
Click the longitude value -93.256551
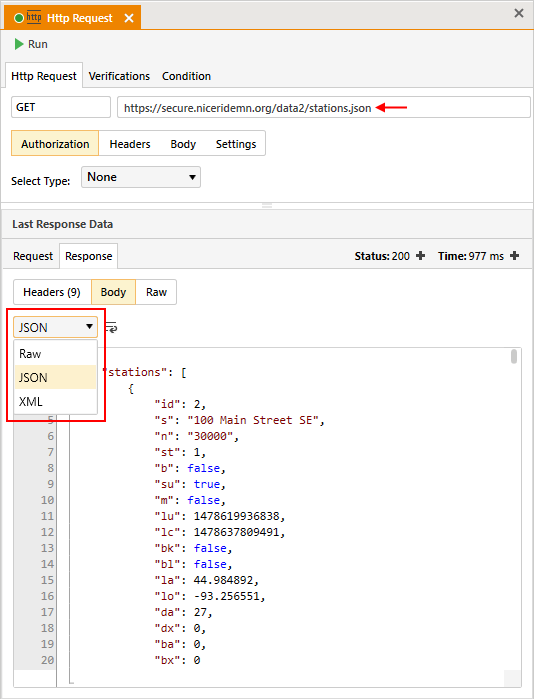tap(226, 596)
